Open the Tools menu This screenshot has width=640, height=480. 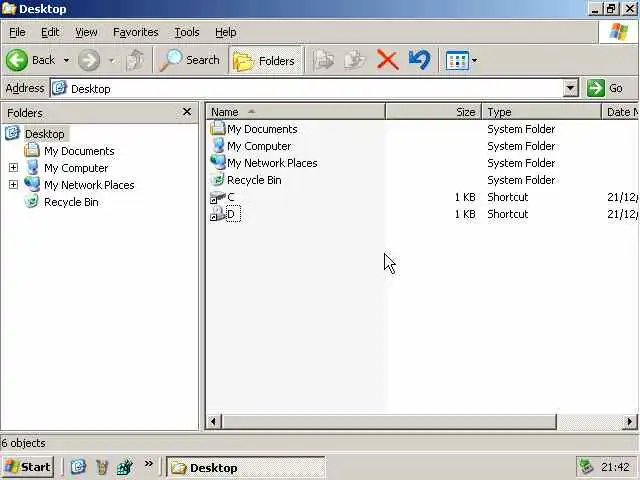[187, 32]
